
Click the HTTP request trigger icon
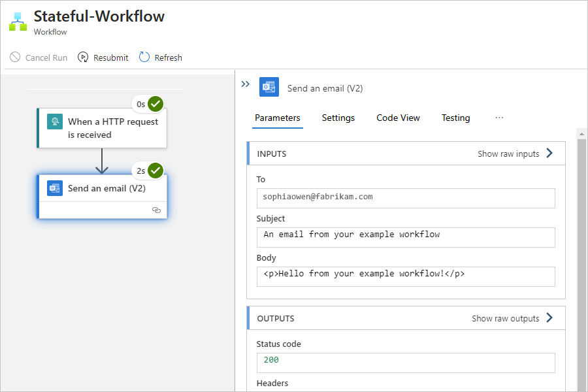point(55,122)
